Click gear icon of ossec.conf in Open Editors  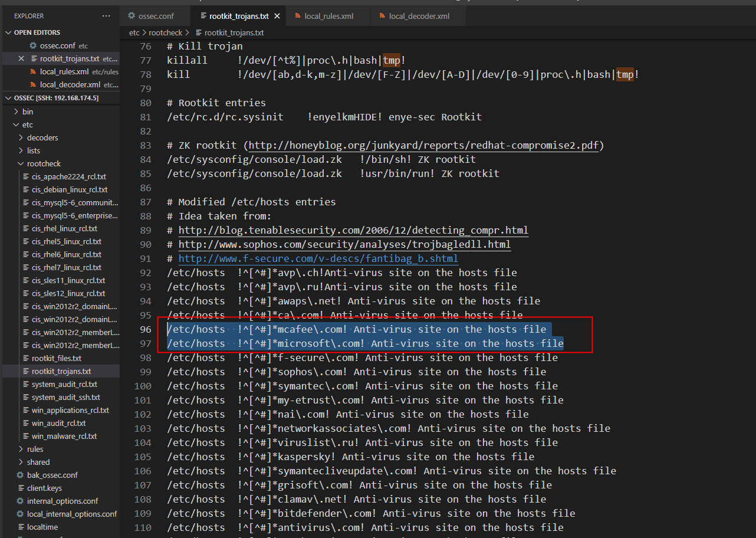(33, 45)
